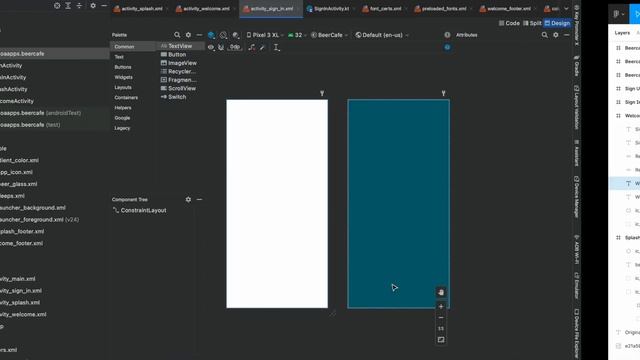Screen dimensions: 640x360
Task: Collapse all in the Project panel
Action: pos(79,6)
